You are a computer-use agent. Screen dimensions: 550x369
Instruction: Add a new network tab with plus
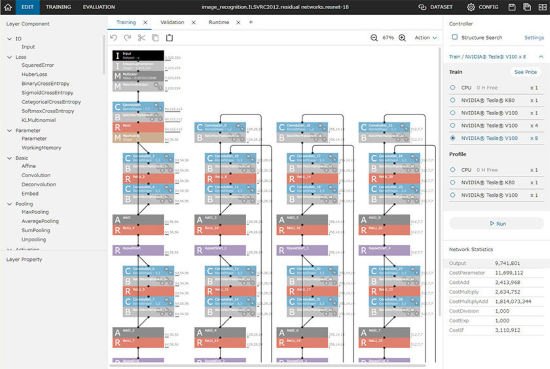tap(251, 22)
